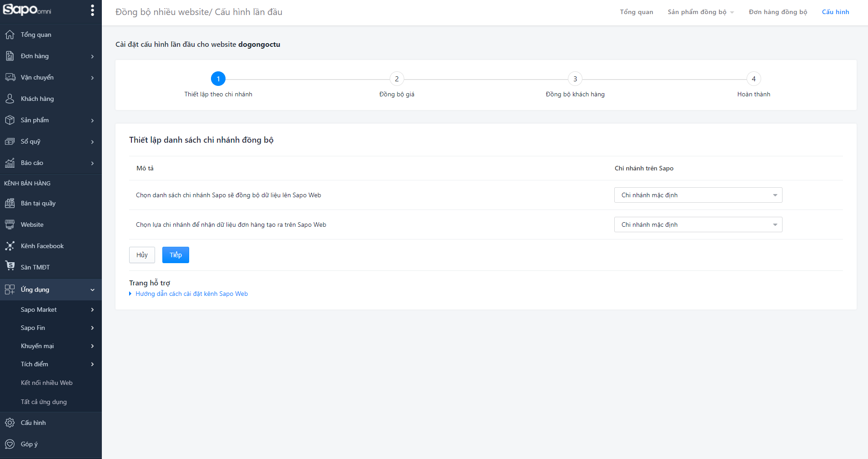Viewport: 868px width, 459px height.
Task: Click the Đơn hàng document icon
Action: point(10,56)
